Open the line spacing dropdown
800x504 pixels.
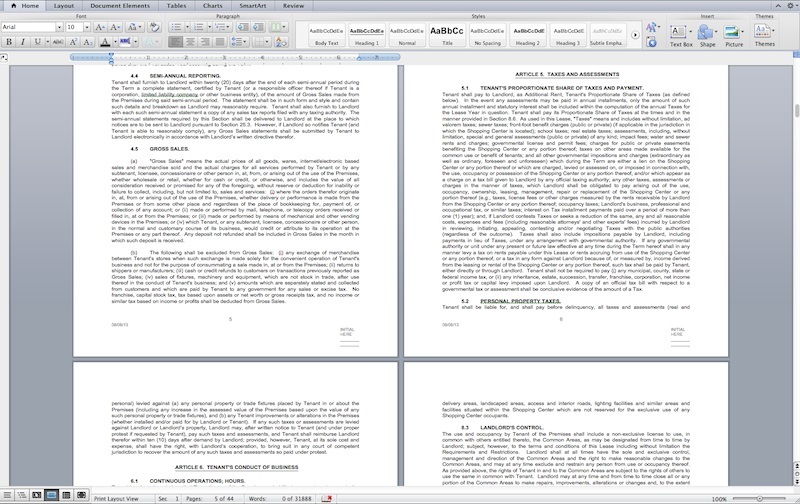click(238, 42)
